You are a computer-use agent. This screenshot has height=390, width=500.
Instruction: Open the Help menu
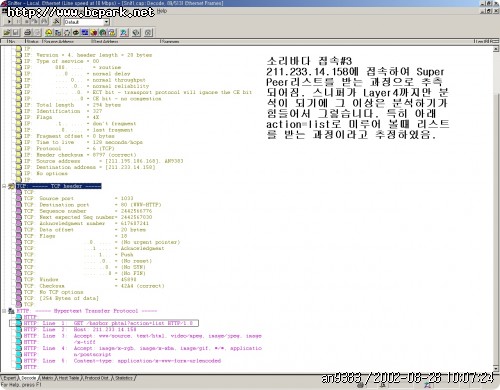click(x=162, y=11)
